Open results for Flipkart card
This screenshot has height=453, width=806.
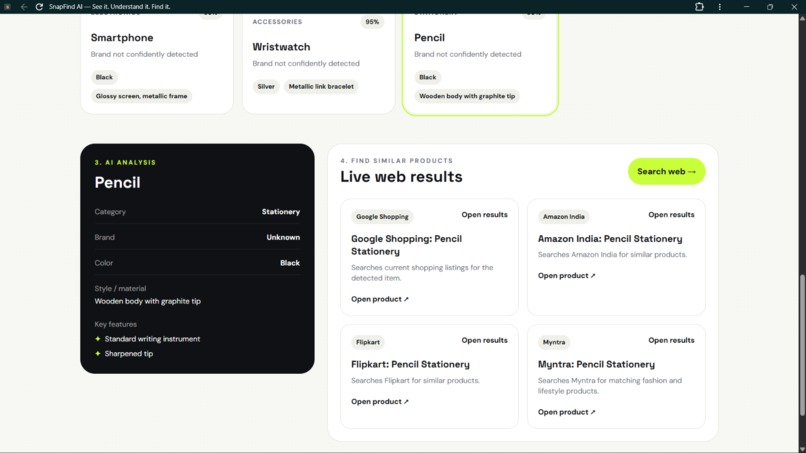coord(484,340)
